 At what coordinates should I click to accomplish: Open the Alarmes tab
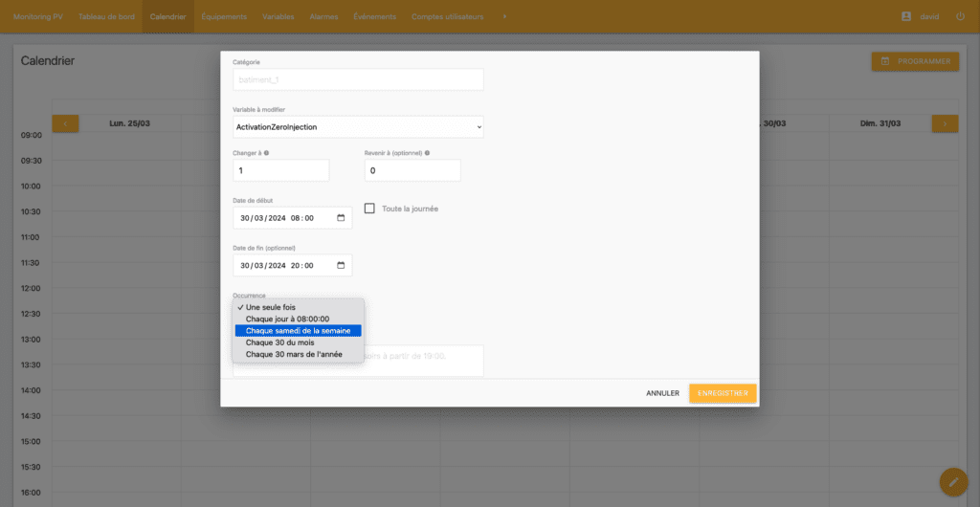323,17
